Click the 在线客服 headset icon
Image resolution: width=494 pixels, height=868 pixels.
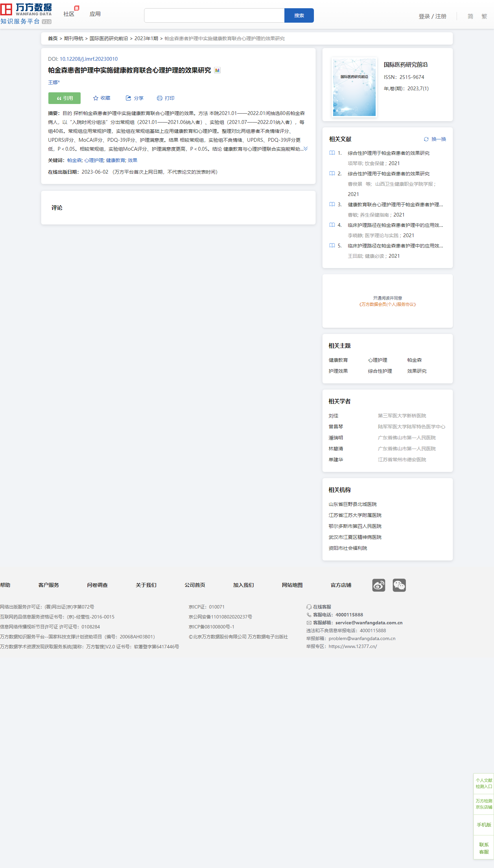click(x=309, y=607)
